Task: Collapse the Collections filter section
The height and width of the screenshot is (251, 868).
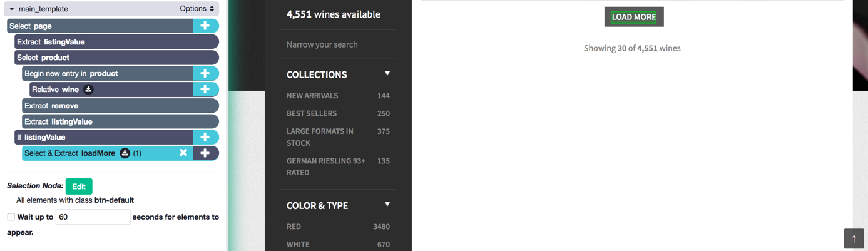Action: 387,74
